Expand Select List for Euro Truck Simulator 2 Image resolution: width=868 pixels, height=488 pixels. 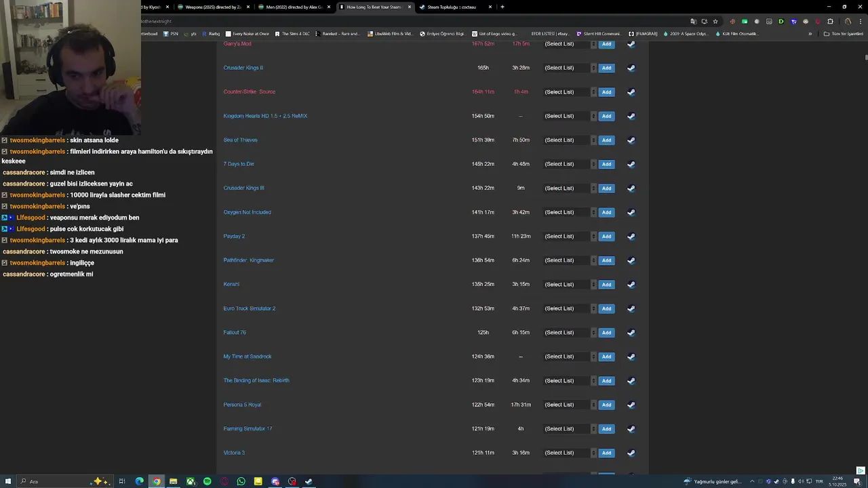(x=570, y=308)
